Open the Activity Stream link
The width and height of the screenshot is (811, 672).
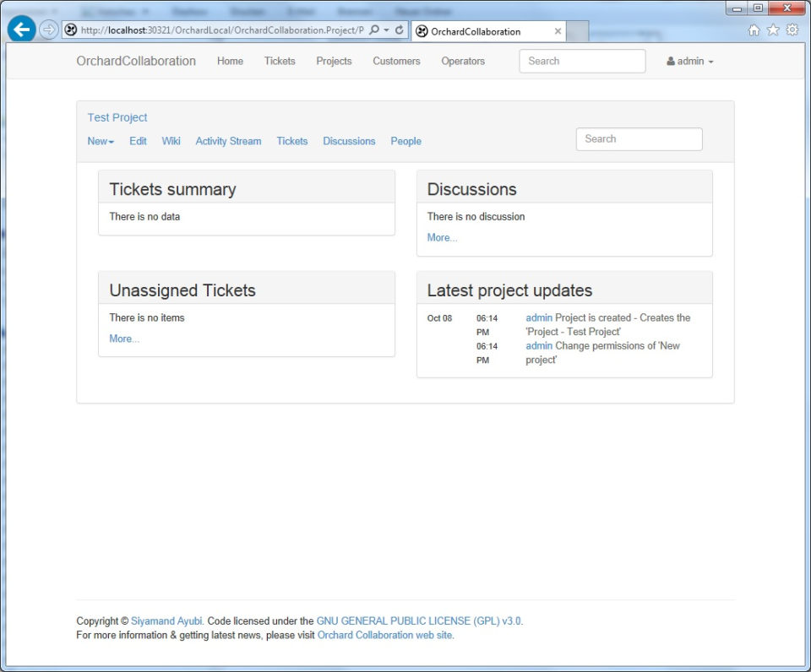click(228, 141)
